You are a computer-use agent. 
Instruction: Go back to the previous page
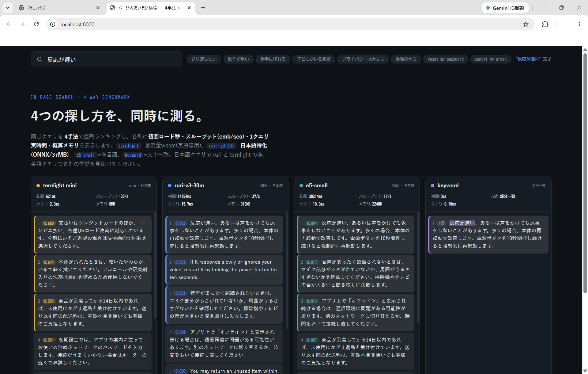(9, 24)
